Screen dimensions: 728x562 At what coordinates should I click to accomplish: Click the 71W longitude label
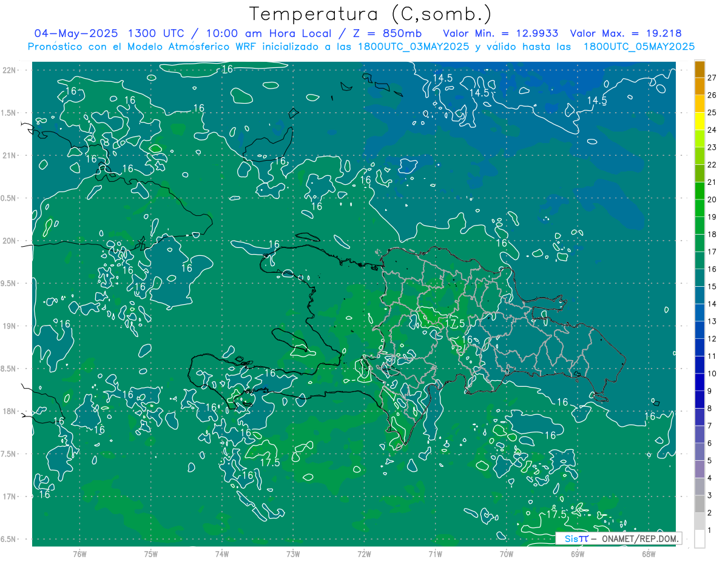[x=435, y=554]
